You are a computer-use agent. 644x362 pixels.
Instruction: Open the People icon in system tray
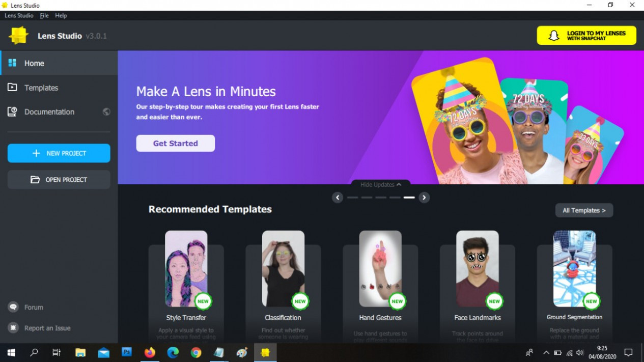pyautogui.click(x=530, y=352)
